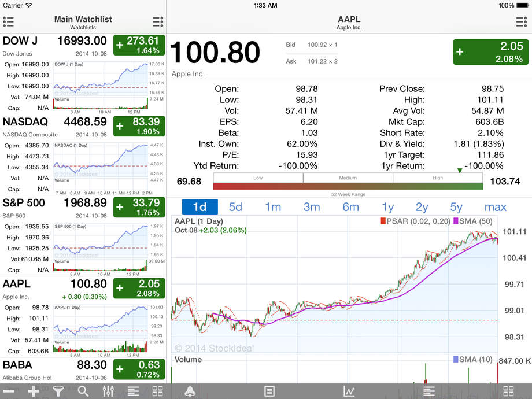Tap the SMA (10) volume legend swatch
This screenshot has height=399, width=532.
click(456, 359)
